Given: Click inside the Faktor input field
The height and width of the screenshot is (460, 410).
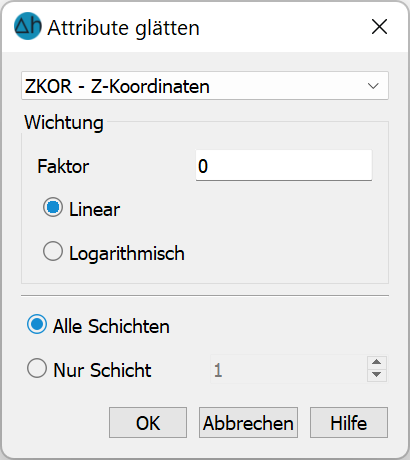Looking at the screenshot, I should pyautogui.click(x=284, y=165).
